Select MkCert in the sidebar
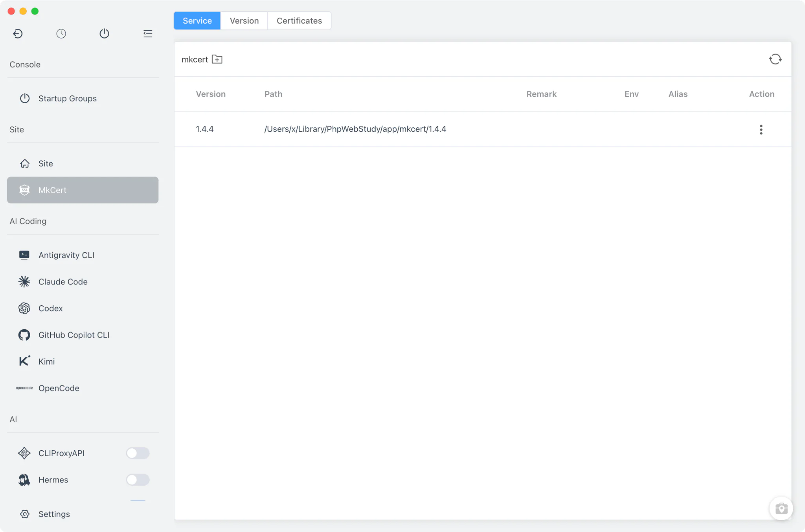 coord(83,190)
